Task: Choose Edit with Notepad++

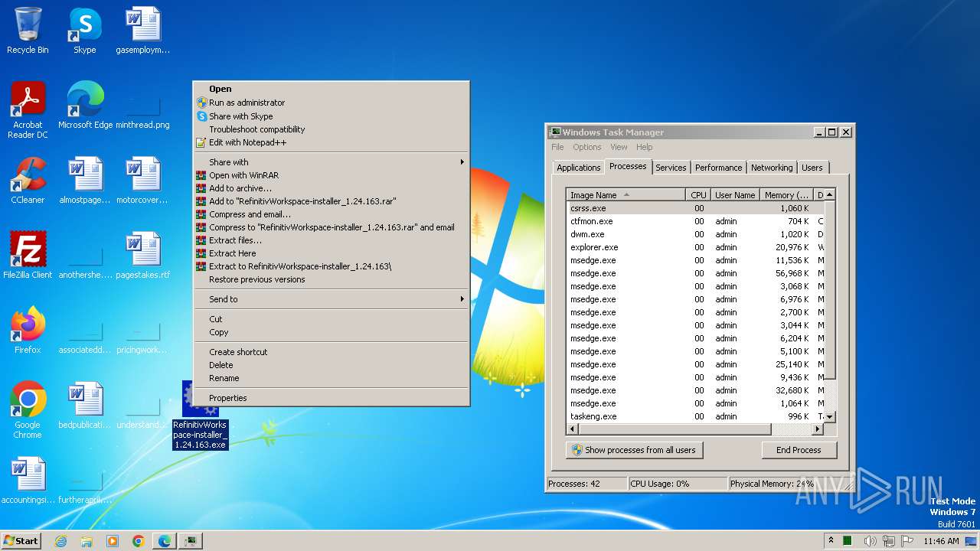Action: [331, 142]
